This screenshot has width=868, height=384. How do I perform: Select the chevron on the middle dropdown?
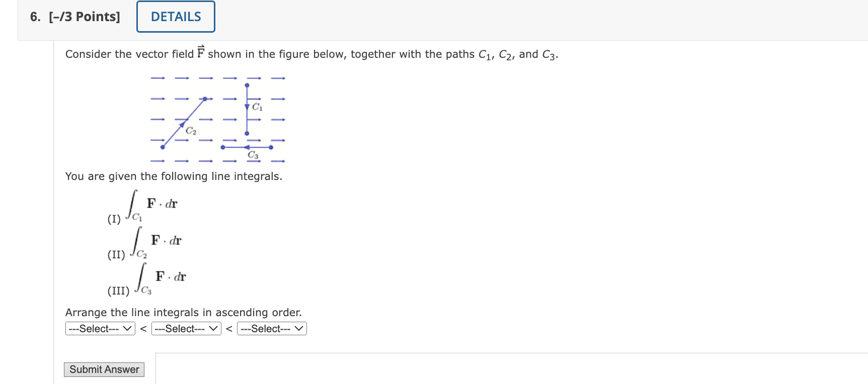point(213,328)
